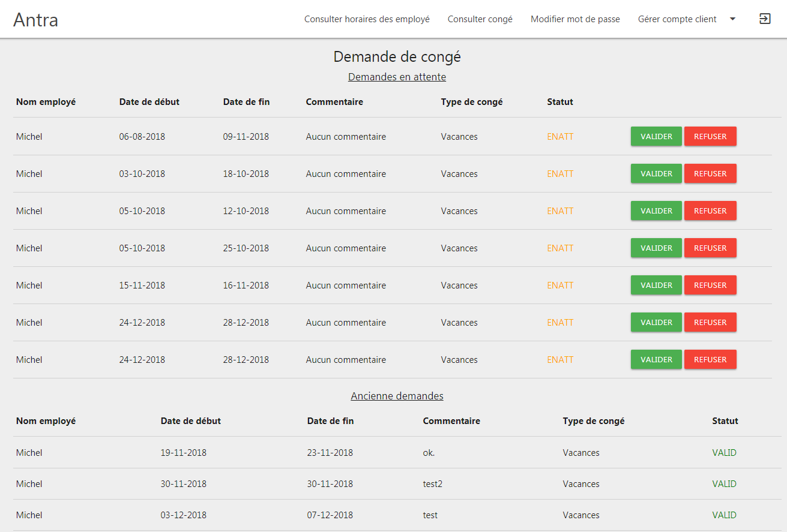
Task: Open Consulter horaires des employé
Action: (367, 19)
